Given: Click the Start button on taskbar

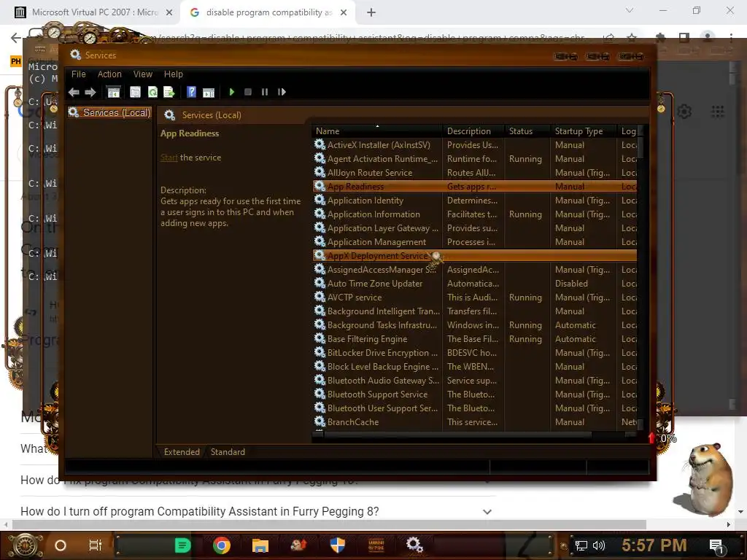Looking at the screenshot, I should click(x=26, y=545).
